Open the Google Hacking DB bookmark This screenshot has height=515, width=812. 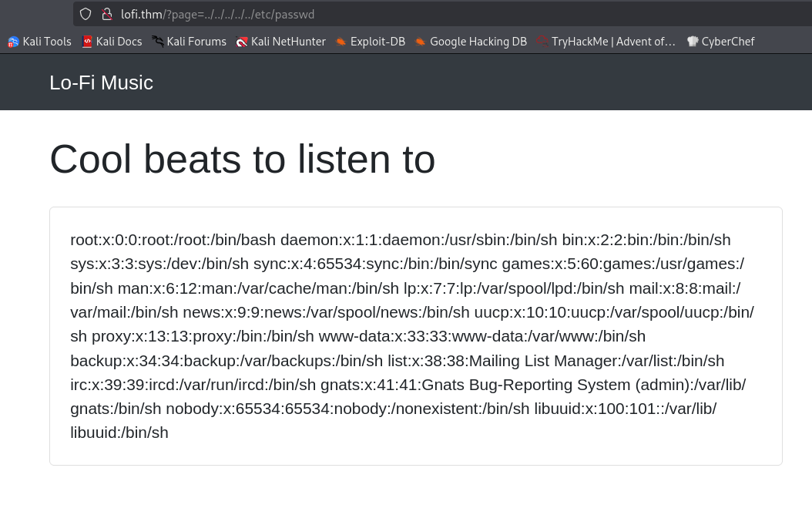(478, 42)
